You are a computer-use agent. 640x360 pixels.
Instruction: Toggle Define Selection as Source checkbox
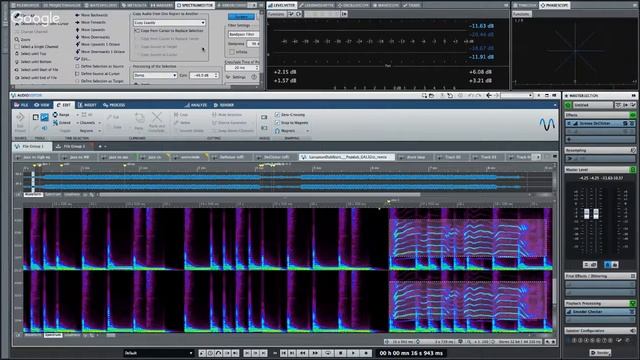(77, 66)
